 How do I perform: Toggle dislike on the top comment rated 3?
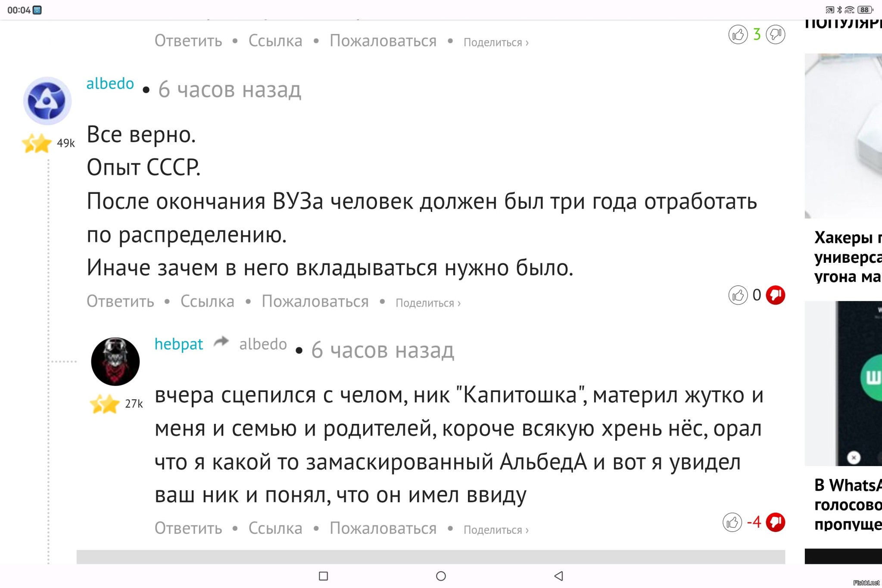(x=776, y=34)
